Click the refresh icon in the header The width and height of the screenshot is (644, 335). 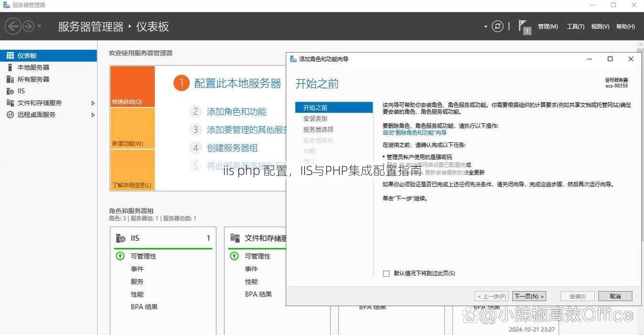click(497, 26)
